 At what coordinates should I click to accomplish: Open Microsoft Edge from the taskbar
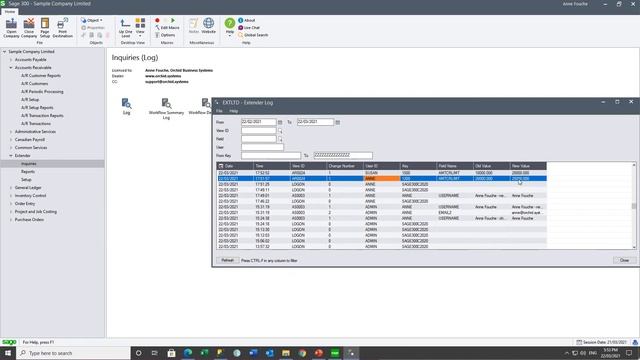point(188,353)
